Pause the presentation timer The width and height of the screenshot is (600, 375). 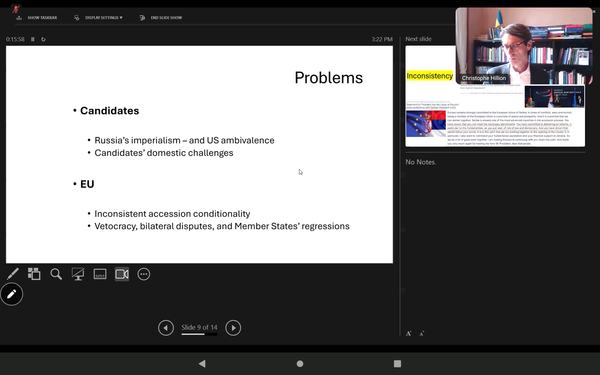(33, 39)
